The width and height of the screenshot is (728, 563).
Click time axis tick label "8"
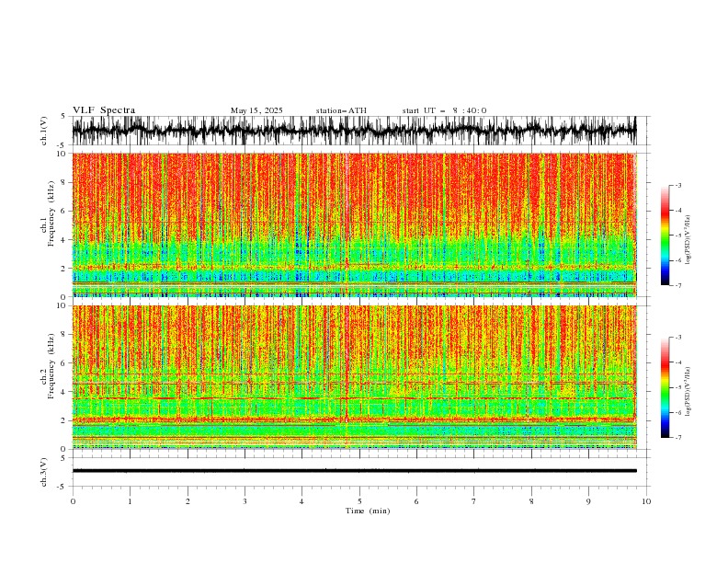pos(531,501)
